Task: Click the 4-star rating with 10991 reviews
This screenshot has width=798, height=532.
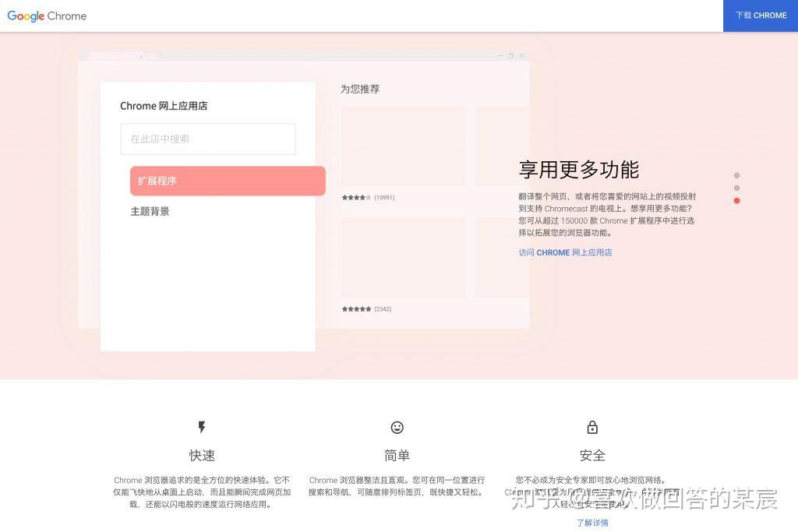Action: (368, 198)
